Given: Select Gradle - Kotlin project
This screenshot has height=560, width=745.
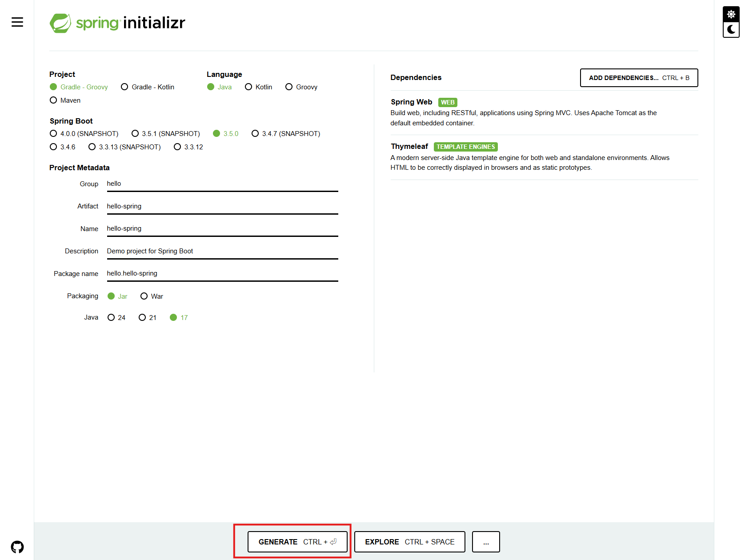Looking at the screenshot, I should point(148,87).
